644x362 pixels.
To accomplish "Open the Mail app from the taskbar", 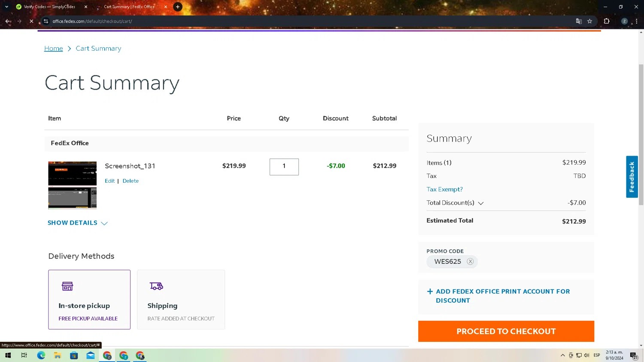I will (91, 355).
